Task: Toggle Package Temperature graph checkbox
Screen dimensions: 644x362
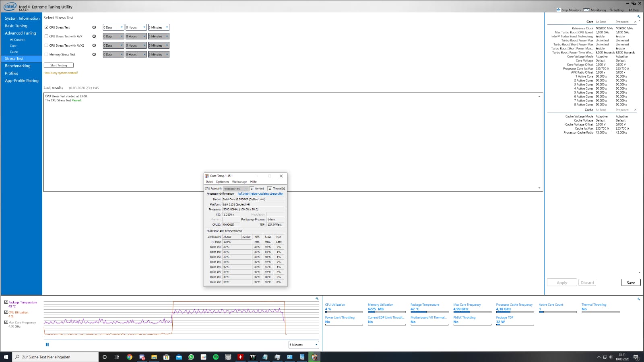Action: pos(6,302)
